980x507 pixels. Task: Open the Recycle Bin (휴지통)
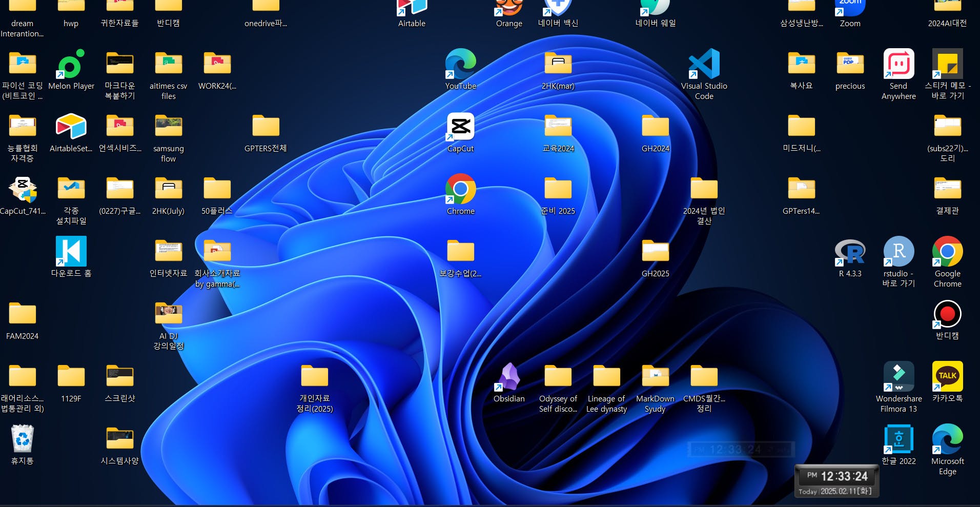tap(22, 439)
